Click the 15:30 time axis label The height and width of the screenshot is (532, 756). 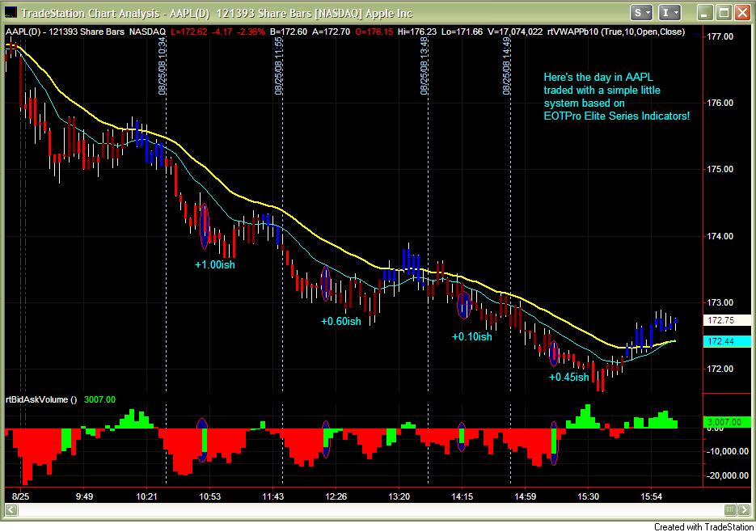click(x=588, y=496)
